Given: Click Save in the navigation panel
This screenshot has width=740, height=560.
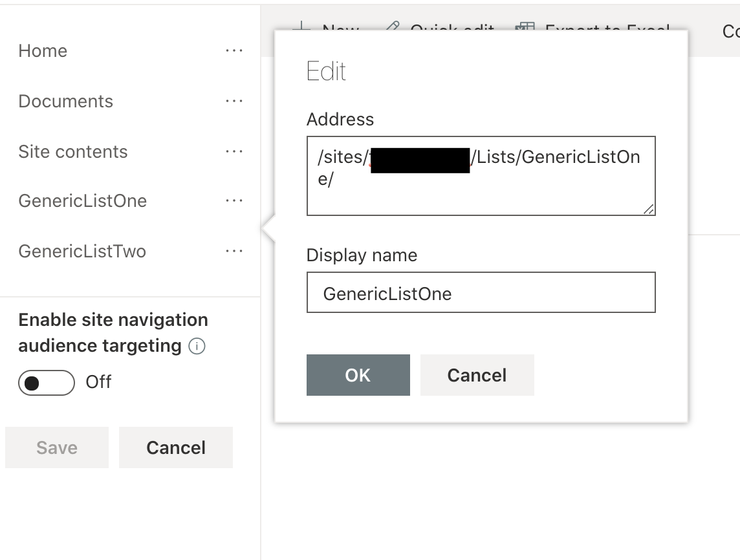Looking at the screenshot, I should click(57, 447).
